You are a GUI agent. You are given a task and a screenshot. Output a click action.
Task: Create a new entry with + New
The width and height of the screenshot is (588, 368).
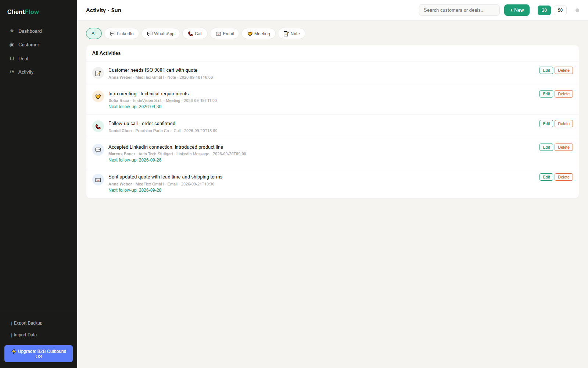[517, 10]
